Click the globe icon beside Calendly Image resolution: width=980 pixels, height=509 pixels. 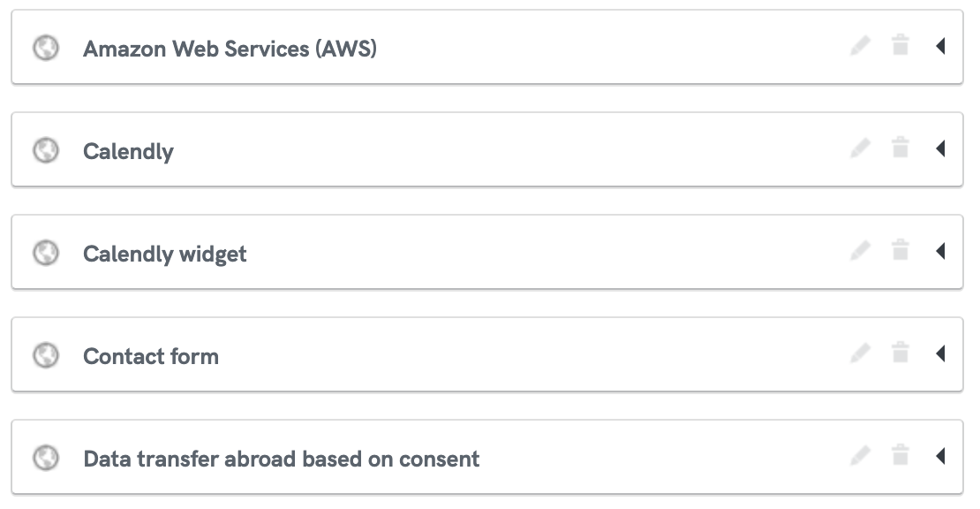tap(46, 150)
